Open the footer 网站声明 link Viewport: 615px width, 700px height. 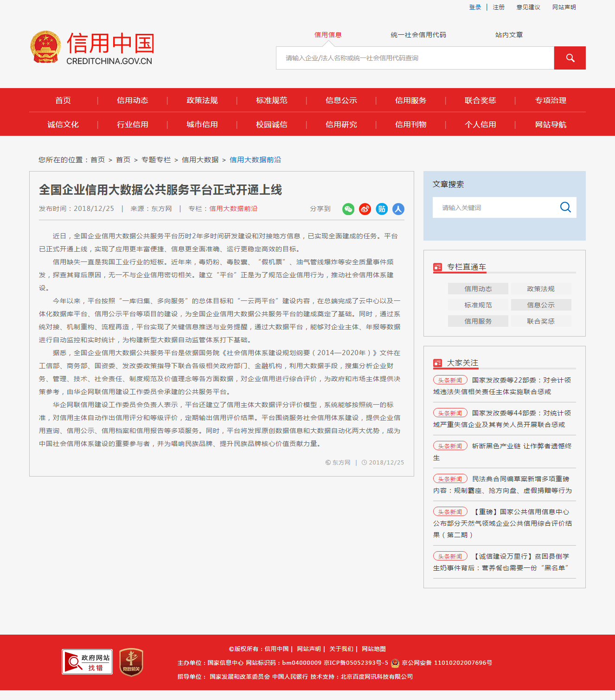coord(309,649)
